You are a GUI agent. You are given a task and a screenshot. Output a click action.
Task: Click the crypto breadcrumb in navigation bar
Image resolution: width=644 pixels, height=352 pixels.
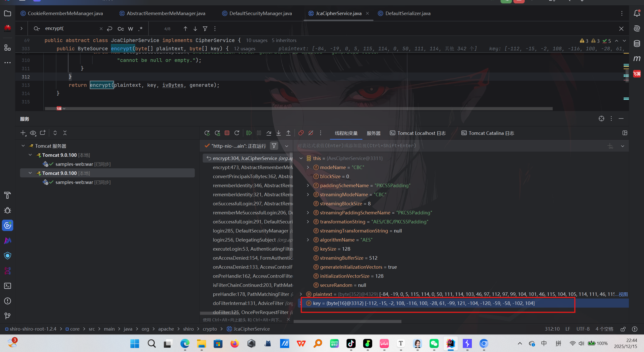click(210, 329)
